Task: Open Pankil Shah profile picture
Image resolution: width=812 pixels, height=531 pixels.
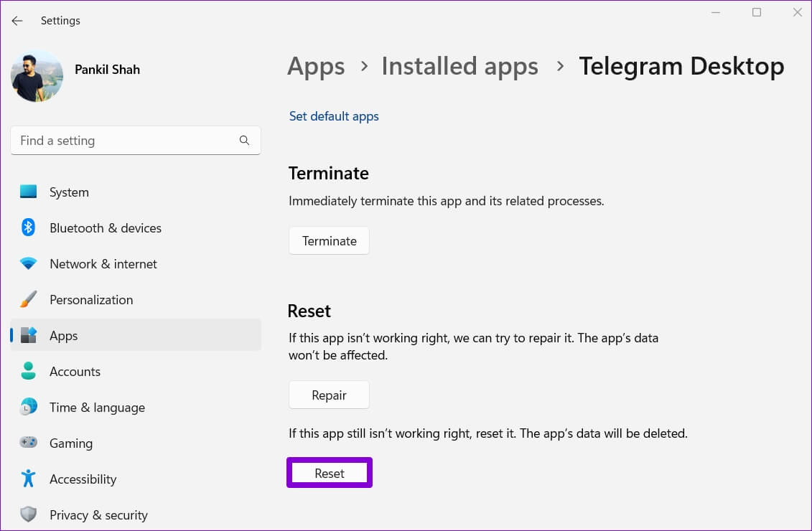Action: 37,76
